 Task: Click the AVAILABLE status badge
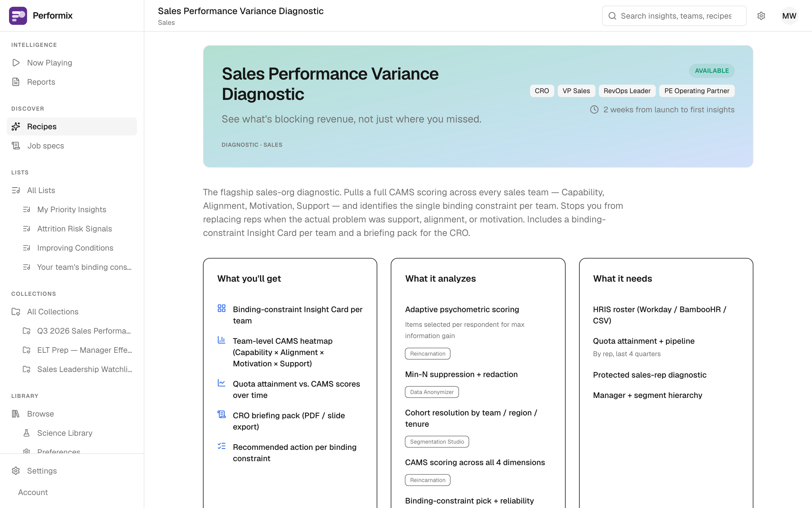[712, 71]
